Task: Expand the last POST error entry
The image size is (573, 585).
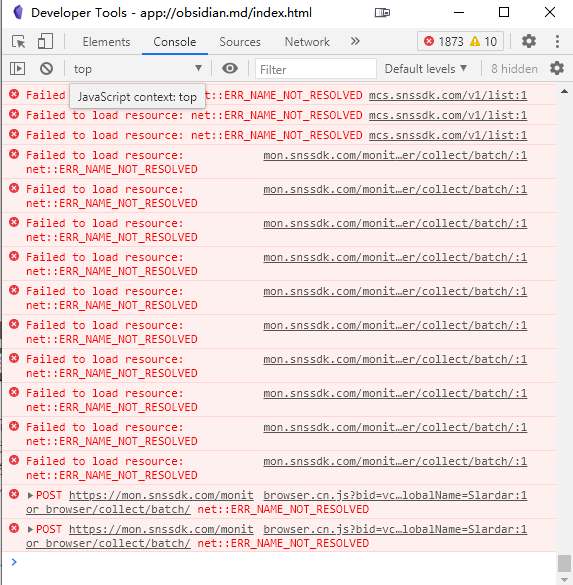Action: click(x=30, y=529)
